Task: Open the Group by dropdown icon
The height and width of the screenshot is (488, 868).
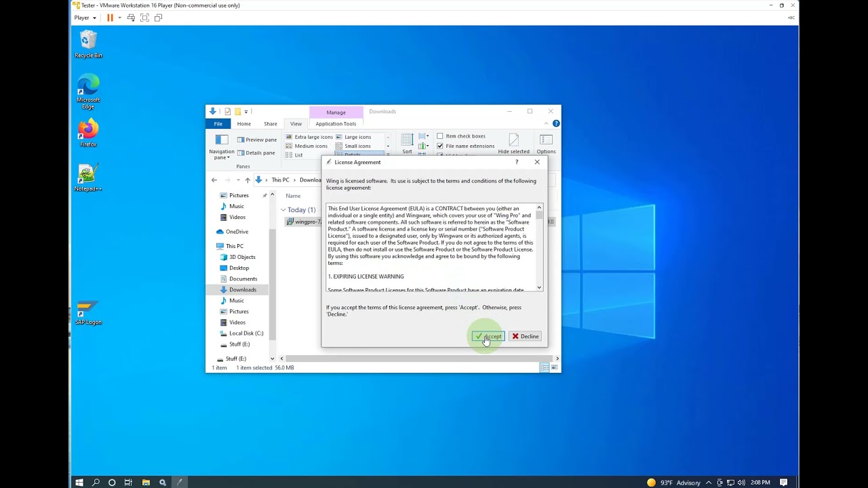Action: (x=423, y=136)
